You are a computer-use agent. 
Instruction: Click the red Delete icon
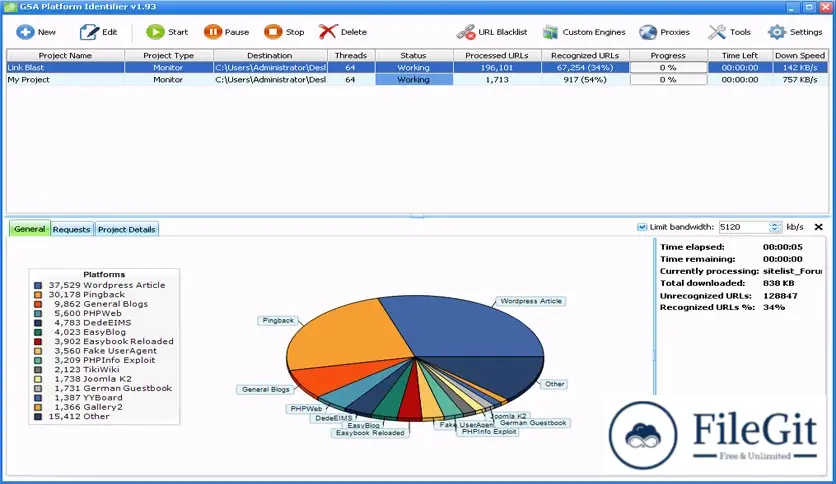pos(327,32)
